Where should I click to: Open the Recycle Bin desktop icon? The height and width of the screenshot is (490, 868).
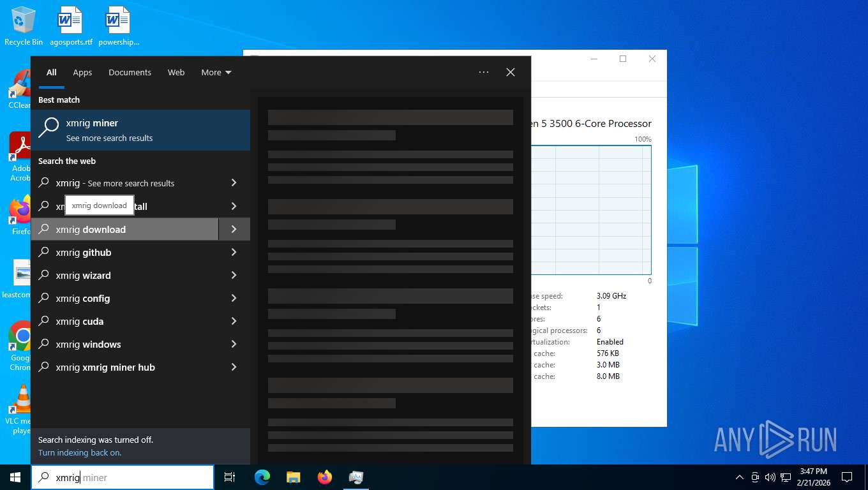[x=24, y=26]
